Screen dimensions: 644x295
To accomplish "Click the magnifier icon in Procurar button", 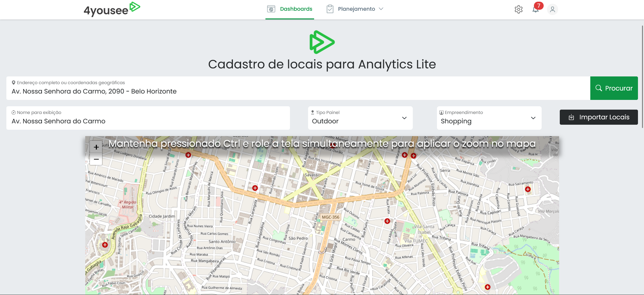I will point(598,88).
